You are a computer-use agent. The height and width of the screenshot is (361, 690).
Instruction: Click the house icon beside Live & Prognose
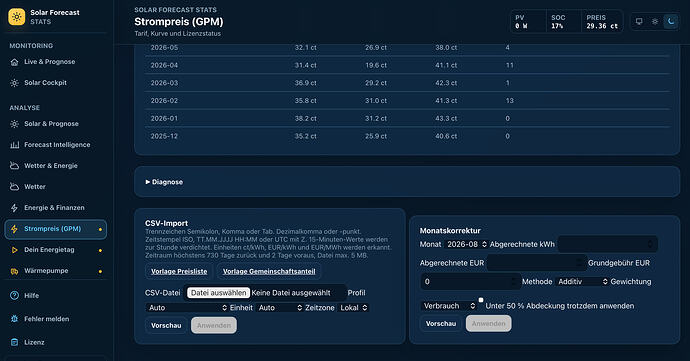tap(15, 62)
